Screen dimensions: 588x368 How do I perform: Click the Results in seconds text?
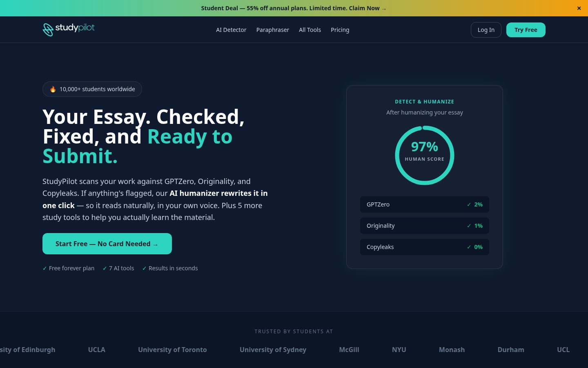173,268
